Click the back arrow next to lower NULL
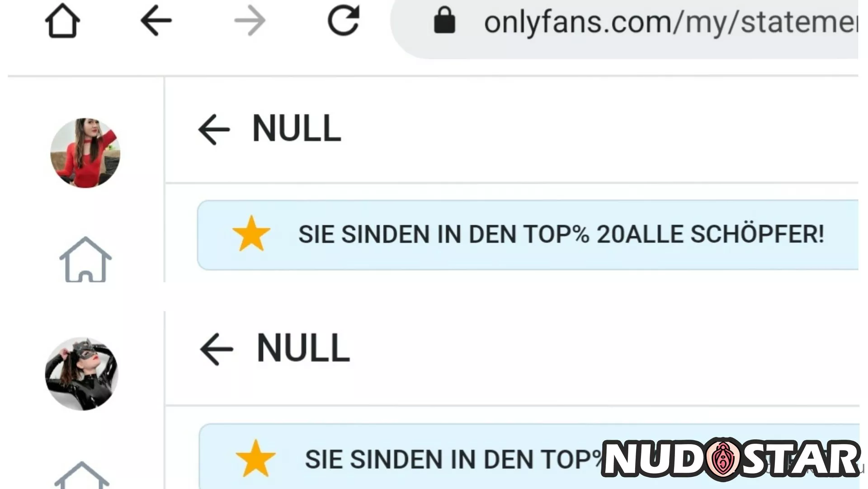This screenshot has height=489, width=868. pos(217,349)
